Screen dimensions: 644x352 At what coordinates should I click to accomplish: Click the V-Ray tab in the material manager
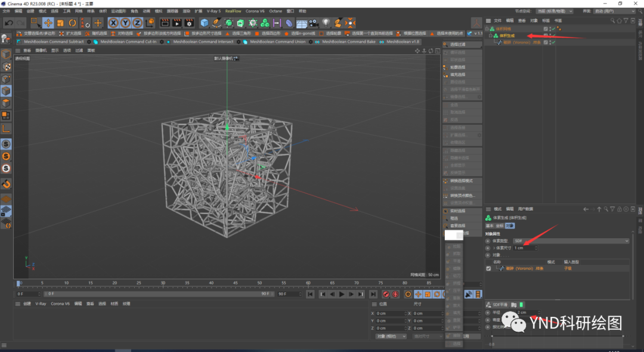pos(41,304)
